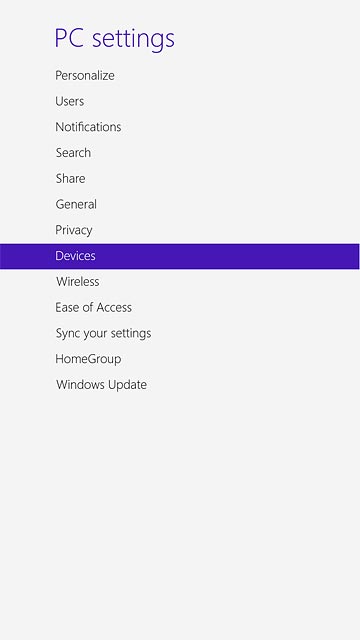
Task: Open the Search settings page
Action: [73, 153]
